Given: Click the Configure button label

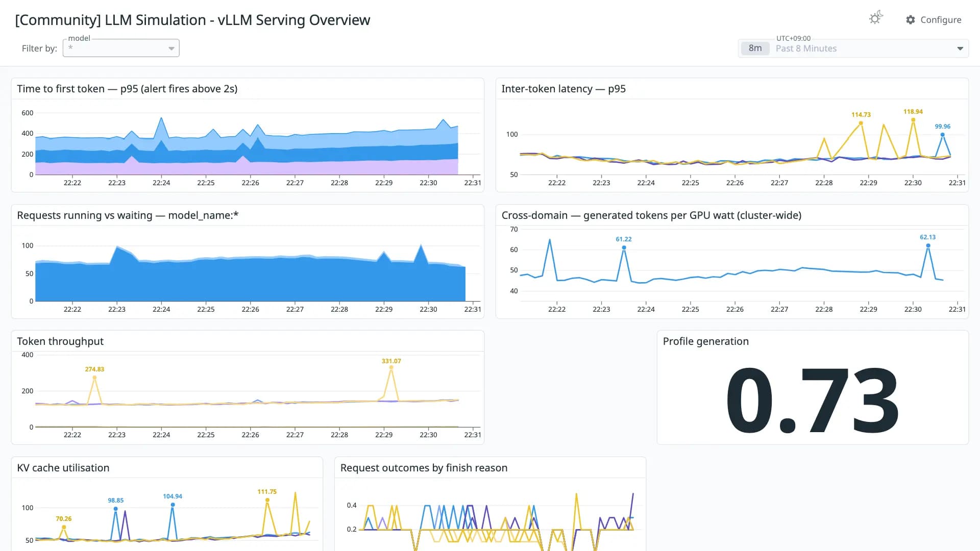Looking at the screenshot, I should click(x=941, y=20).
